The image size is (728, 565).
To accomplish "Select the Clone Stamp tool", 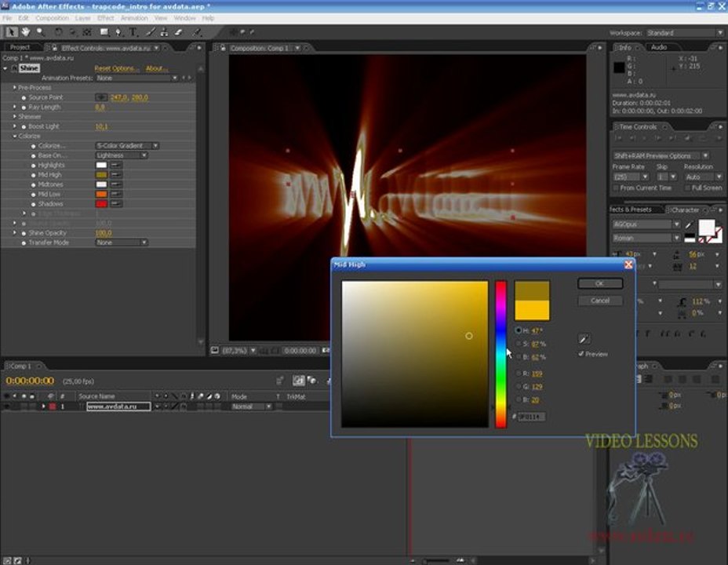I will [x=165, y=32].
